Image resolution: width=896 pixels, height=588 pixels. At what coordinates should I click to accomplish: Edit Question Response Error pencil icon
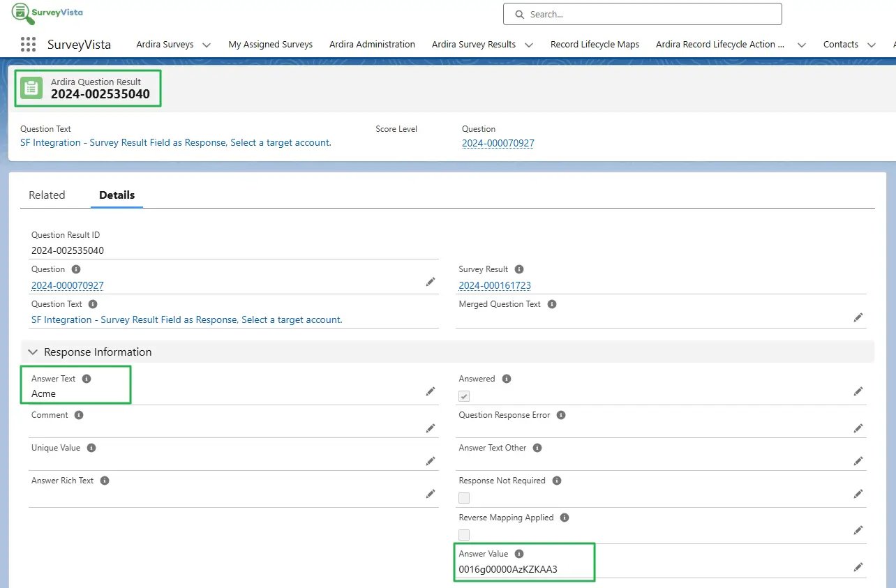pyautogui.click(x=858, y=428)
